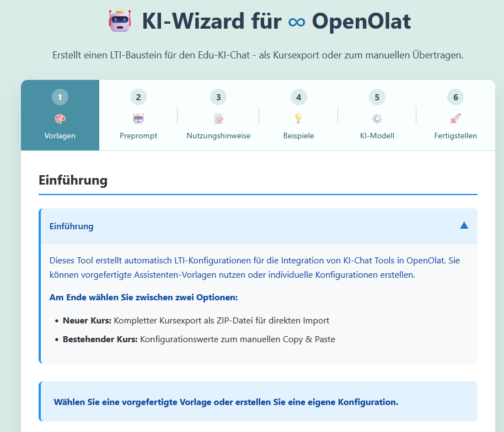Switch to the Preprompt tab label
The height and width of the screenshot is (432, 504).
(x=138, y=136)
